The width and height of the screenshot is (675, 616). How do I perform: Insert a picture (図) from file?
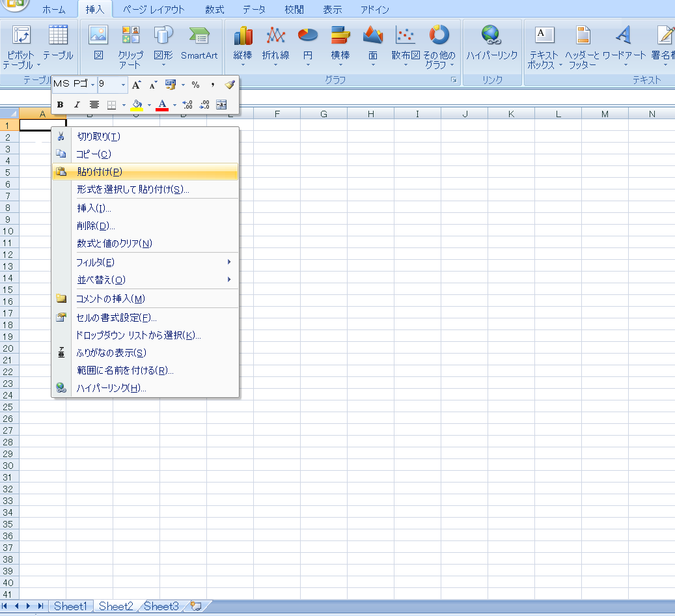98,43
